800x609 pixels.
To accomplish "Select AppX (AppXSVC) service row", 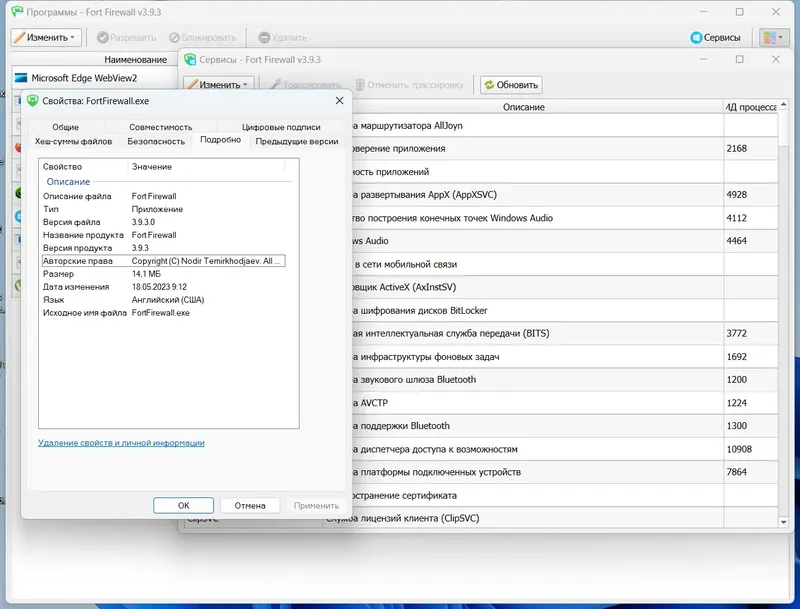I will click(565, 195).
